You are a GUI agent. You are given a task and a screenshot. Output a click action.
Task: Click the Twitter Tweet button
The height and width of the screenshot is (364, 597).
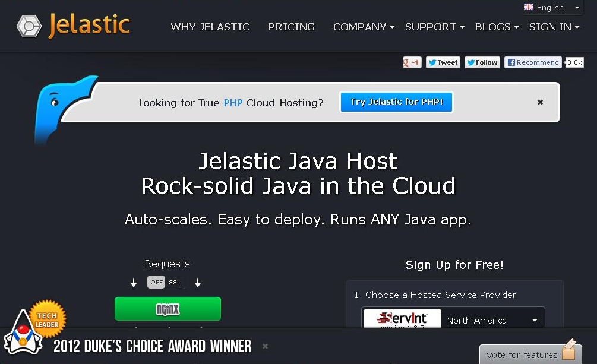click(443, 62)
